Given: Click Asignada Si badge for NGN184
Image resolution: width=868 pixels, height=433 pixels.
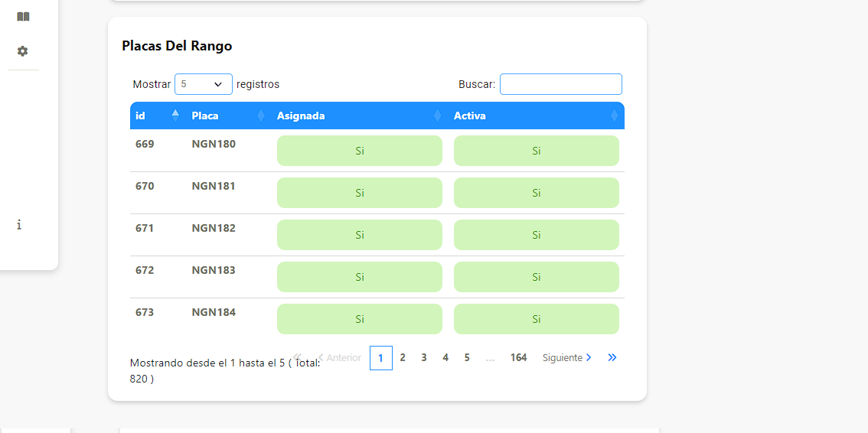Looking at the screenshot, I should coord(359,318).
